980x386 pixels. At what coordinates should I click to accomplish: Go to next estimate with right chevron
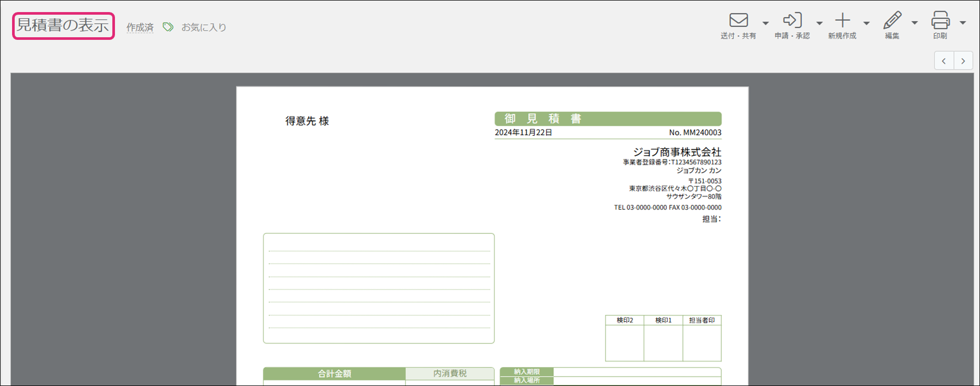(963, 61)
